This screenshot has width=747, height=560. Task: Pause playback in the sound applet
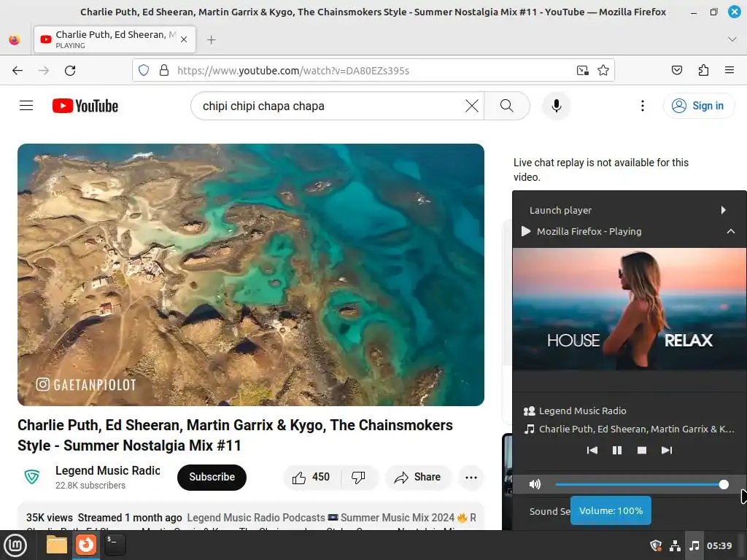(617, 450)
